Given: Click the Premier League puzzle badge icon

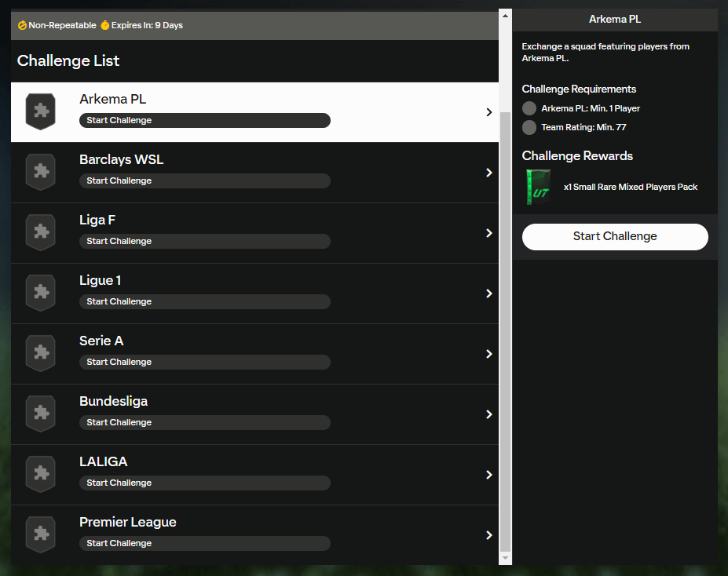Looking at the screenshot, I should [41, 534].
